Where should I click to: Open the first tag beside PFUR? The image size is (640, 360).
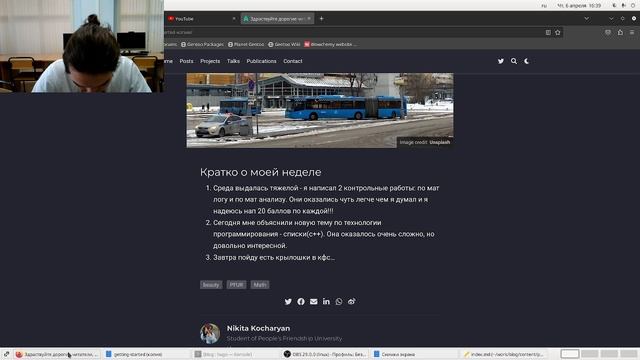click(211, 285)
